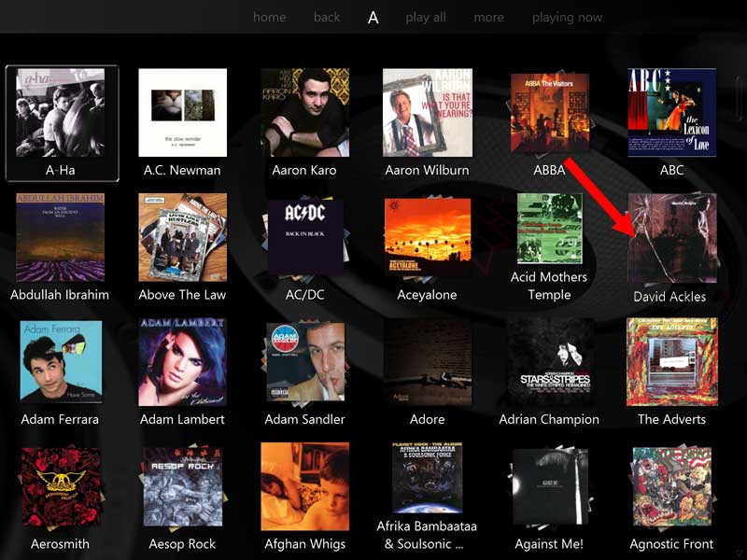Viewport: 747px width, 560px height.
Task: Choose the Aesop Rock album cover
Action: click(x=183, y=487)
